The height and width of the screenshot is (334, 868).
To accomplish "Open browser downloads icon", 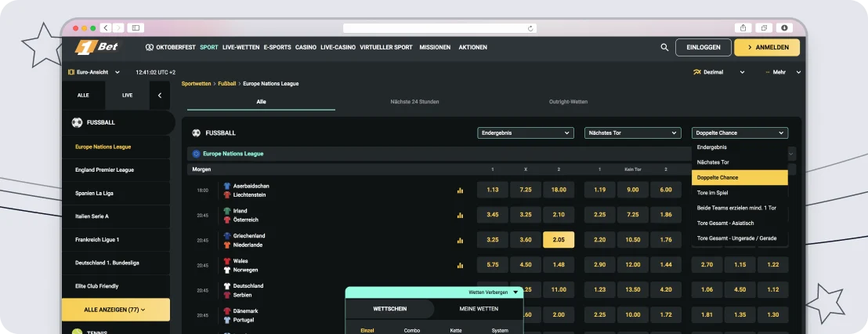I will pyautogui.click(x=784, y=27).
